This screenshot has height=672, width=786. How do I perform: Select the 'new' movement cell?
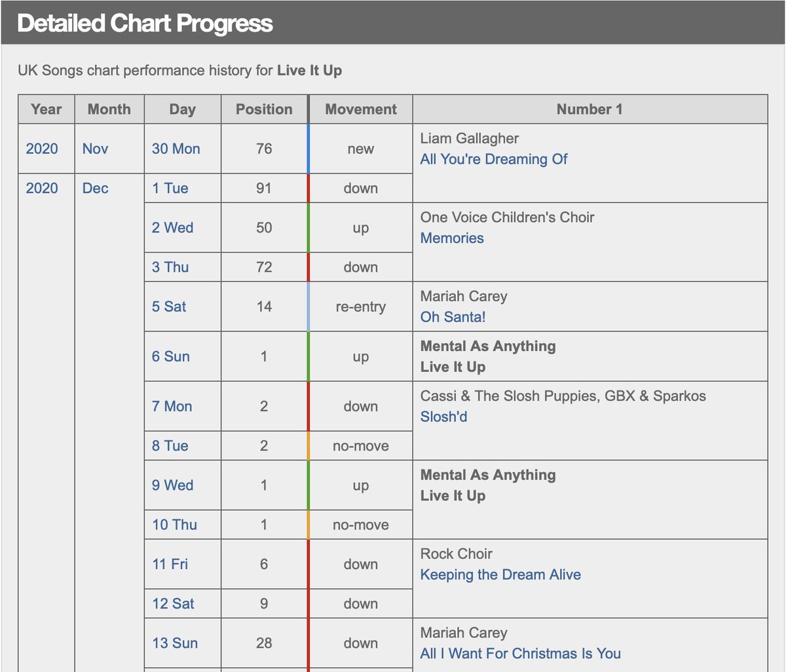point(361,149)
